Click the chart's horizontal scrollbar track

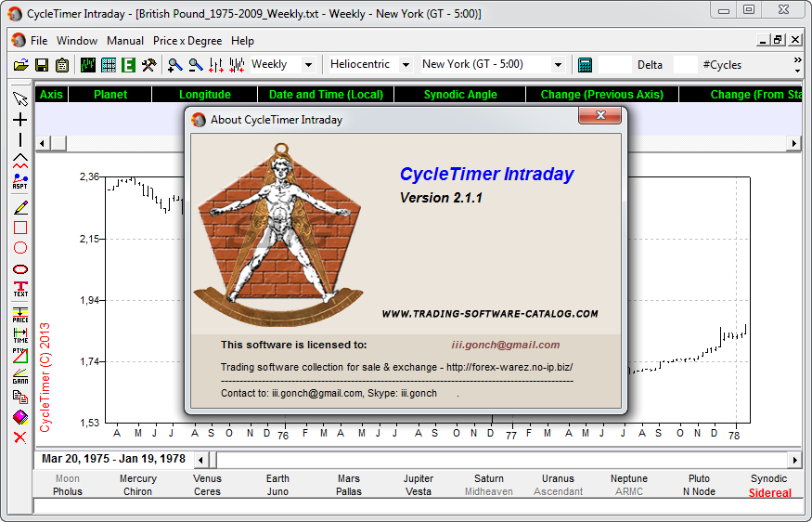click(501, 460)
